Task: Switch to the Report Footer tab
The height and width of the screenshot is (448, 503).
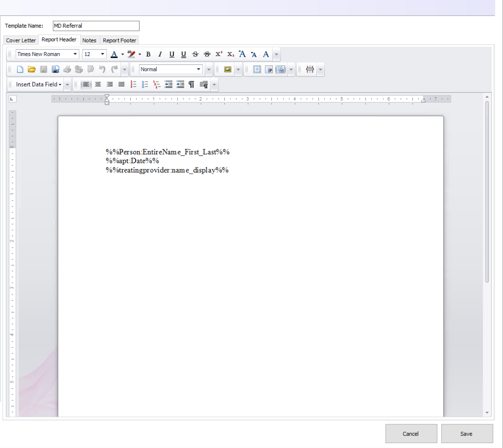Action: pyautogui.click(x=119, y=40)
